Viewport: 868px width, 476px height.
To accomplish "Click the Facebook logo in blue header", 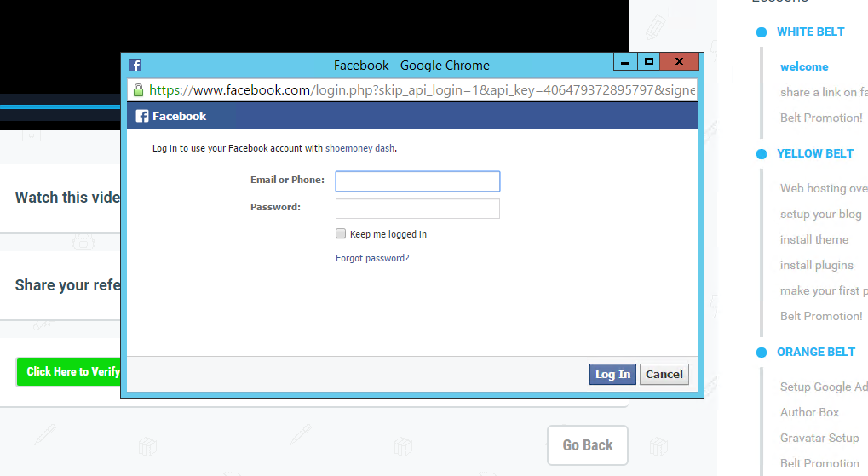I will point(142,116).
